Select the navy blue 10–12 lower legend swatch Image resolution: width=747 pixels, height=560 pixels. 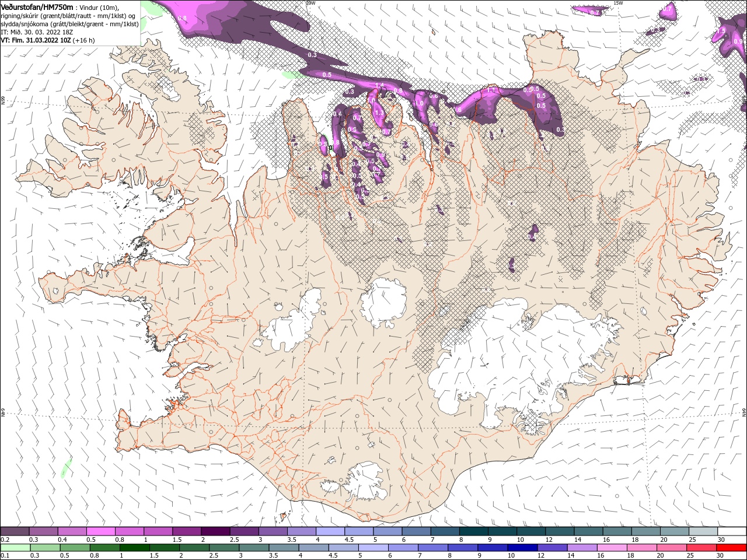point(522,548)
